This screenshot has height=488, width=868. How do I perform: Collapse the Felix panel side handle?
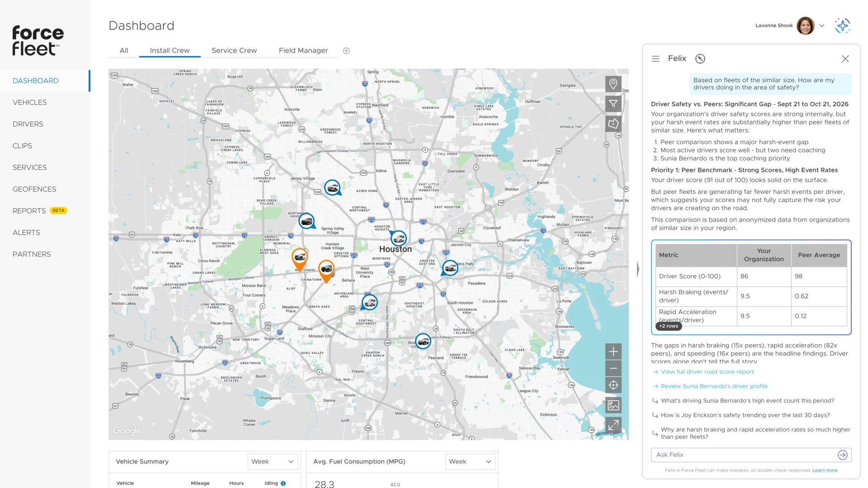638,269
